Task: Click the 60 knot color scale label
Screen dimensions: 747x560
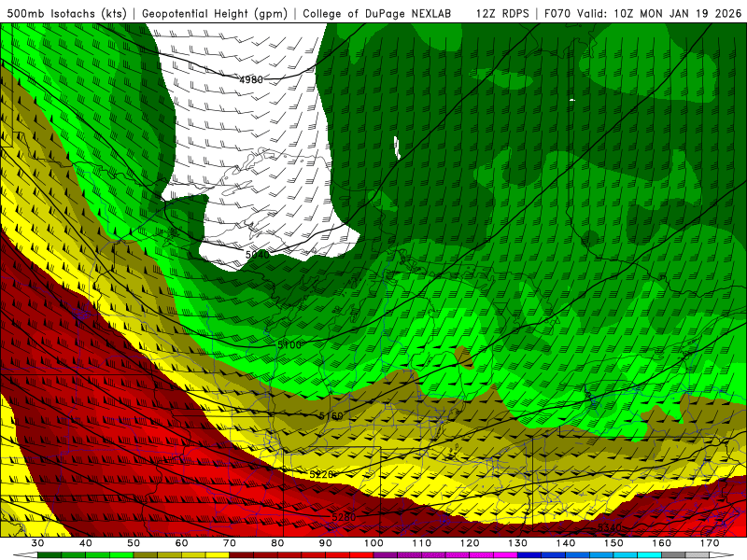Action: [x=181, y=543]
